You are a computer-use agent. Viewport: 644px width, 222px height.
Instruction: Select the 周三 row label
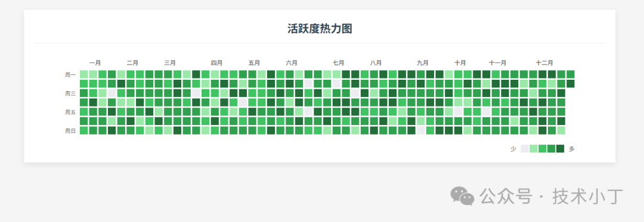pyautogui.click(x=70, y=93)
